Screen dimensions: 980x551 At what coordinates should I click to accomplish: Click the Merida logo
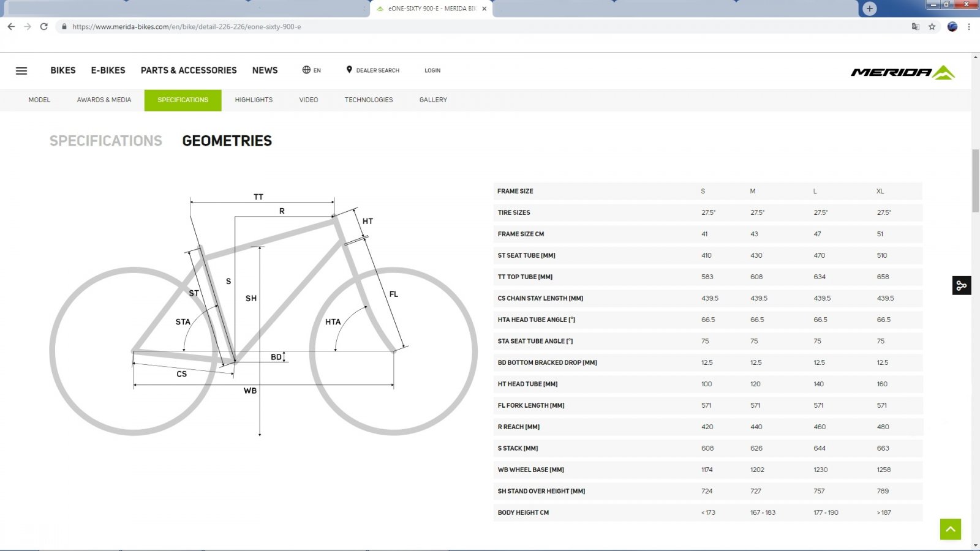(902, 70)
